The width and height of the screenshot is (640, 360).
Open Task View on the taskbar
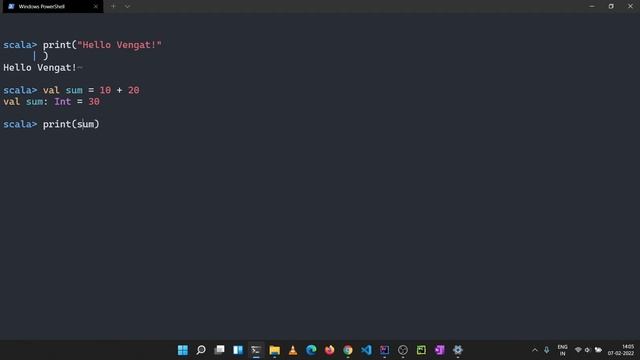click(x=220, y=350)
